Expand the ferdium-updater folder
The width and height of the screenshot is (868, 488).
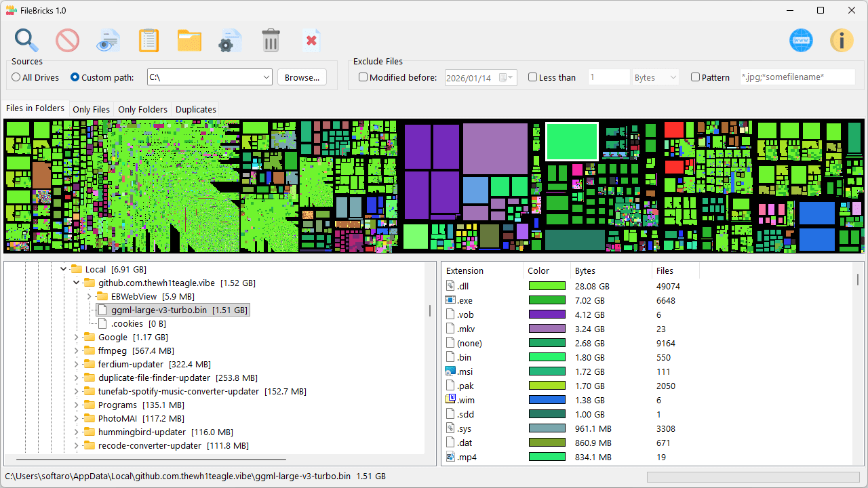click(x=77, y=364)
